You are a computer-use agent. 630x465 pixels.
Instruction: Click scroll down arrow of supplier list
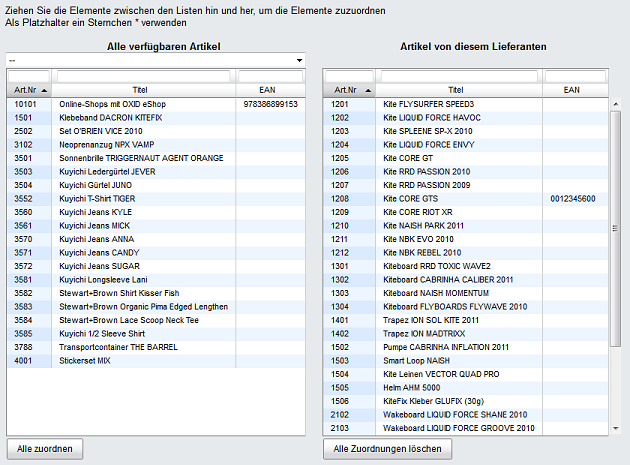[616, 428]
